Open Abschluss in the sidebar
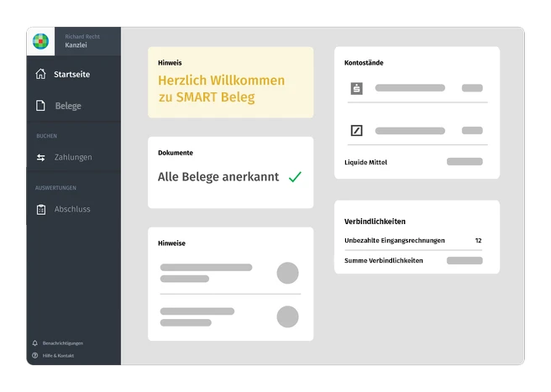The image size is (551, 392). [x=71, y=209]
